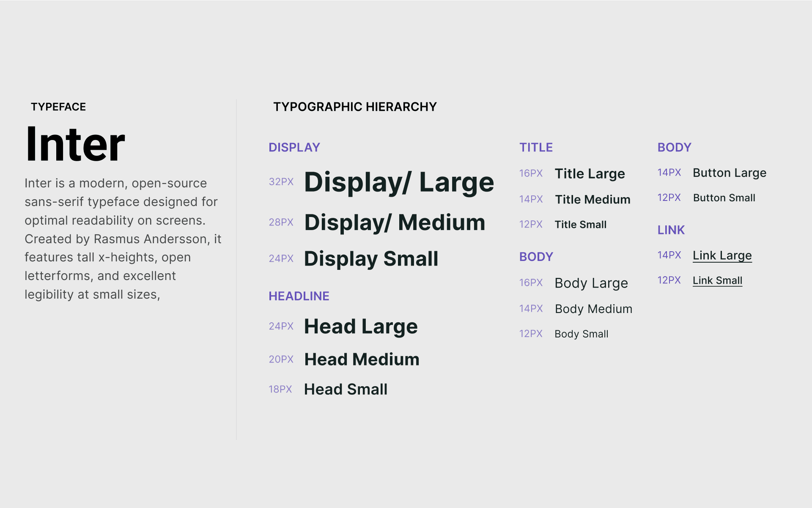Select the purple LINK section label
This screenshot has width=812, height=508.
coord(671,230)
